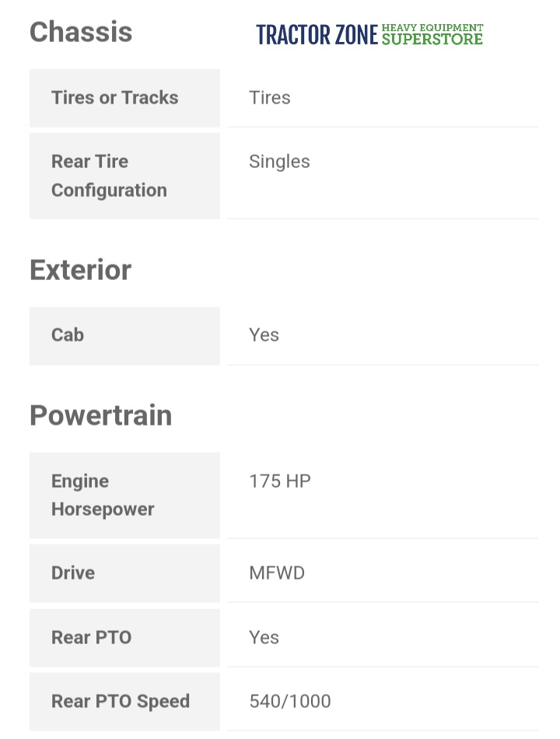The width and height of the screenshot is (560, 739).
Task: Click the Powertrain section heading
Action: 101,415
